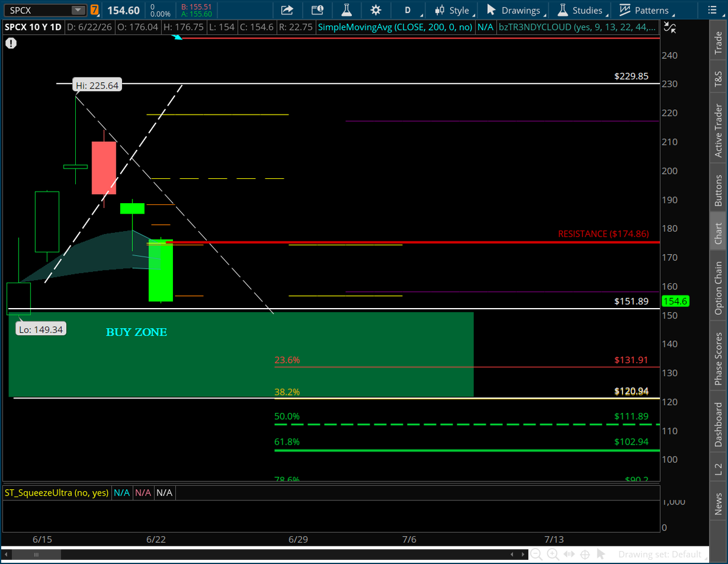Click the orange clipboard color link icon

[x=94, y=10]
